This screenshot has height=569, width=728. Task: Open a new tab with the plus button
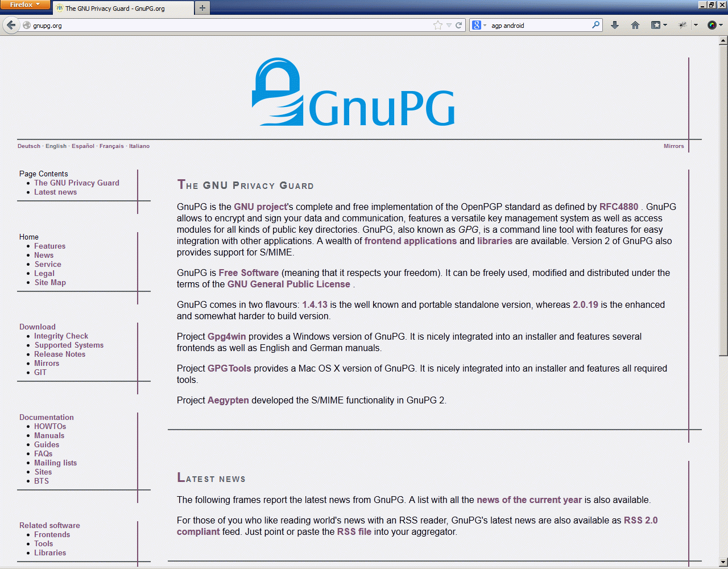pyautogui.click(x=202, y=8)
